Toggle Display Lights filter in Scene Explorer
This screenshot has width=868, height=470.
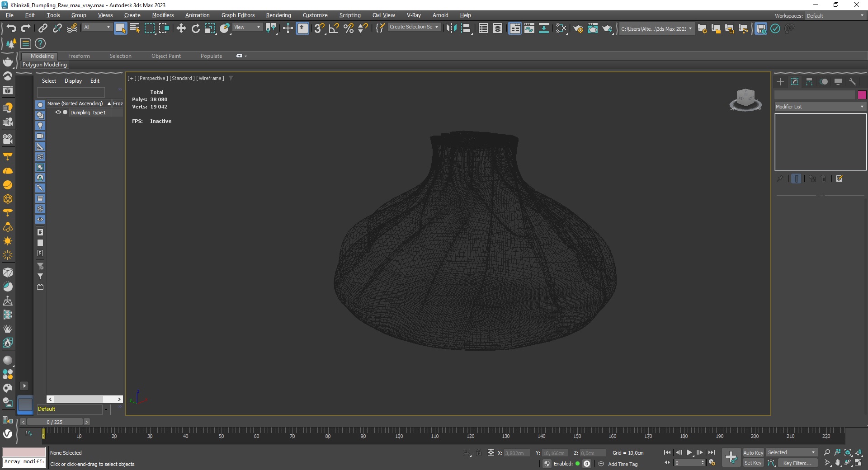click(x=40, y=126)
